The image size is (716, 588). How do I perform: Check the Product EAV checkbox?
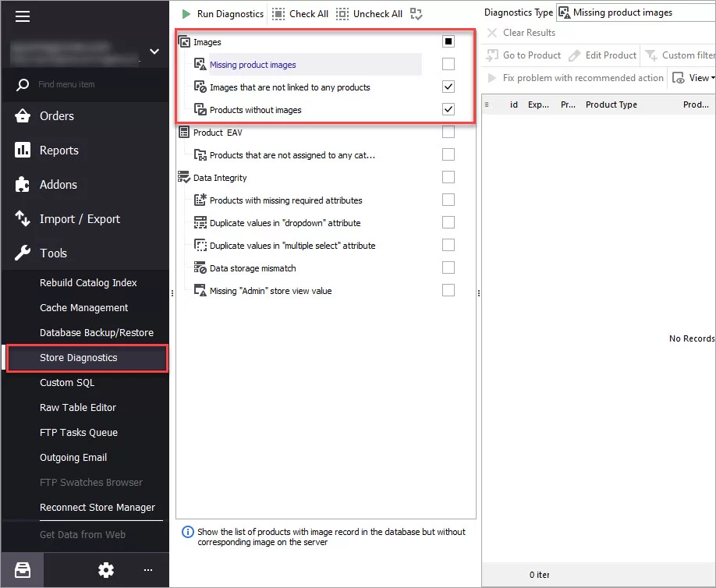tap(448, 132)
